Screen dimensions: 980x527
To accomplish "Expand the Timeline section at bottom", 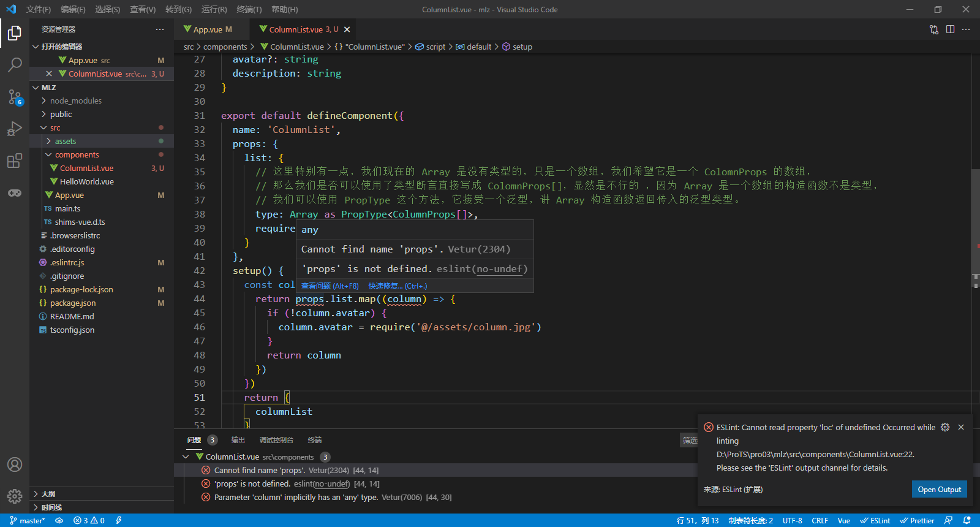I will coord(102,507).
